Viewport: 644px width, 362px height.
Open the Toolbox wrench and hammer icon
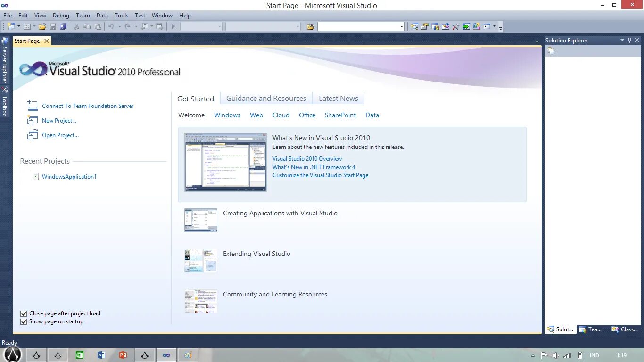click(x=456, y=26)
